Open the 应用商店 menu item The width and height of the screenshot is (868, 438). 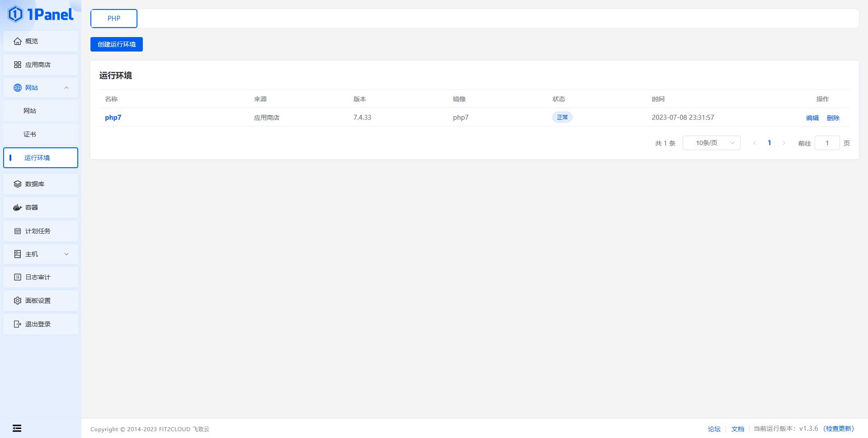[x=41, y=65]
